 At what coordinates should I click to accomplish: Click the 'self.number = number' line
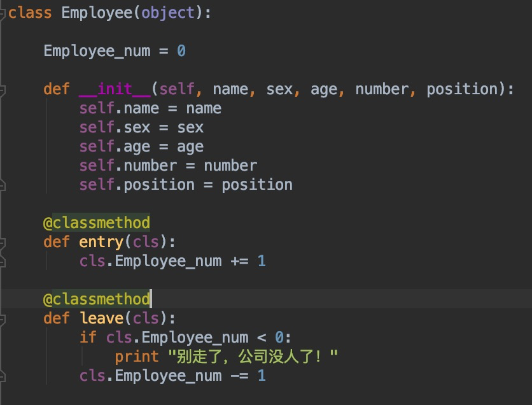(168, 166)
